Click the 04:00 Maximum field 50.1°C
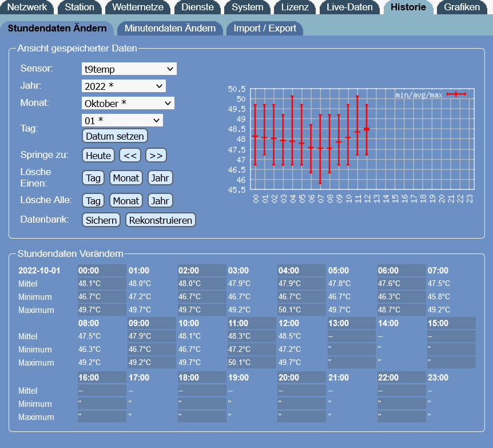493x448 pixels. point(301,310)
